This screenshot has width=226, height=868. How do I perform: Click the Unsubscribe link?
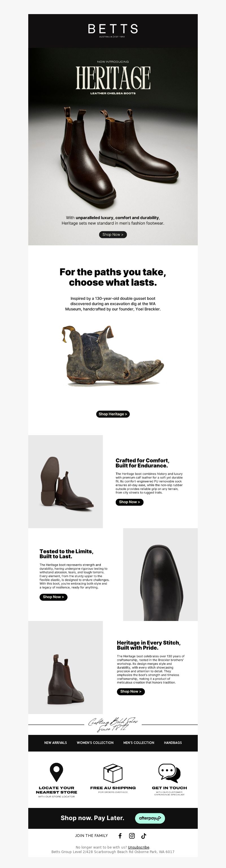(138, 847)
